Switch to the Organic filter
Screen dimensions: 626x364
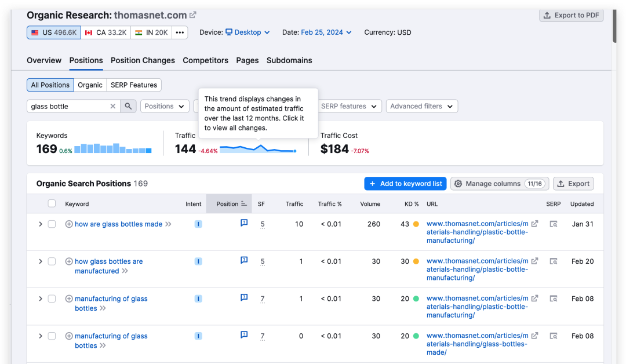click(x=90, y=85)
